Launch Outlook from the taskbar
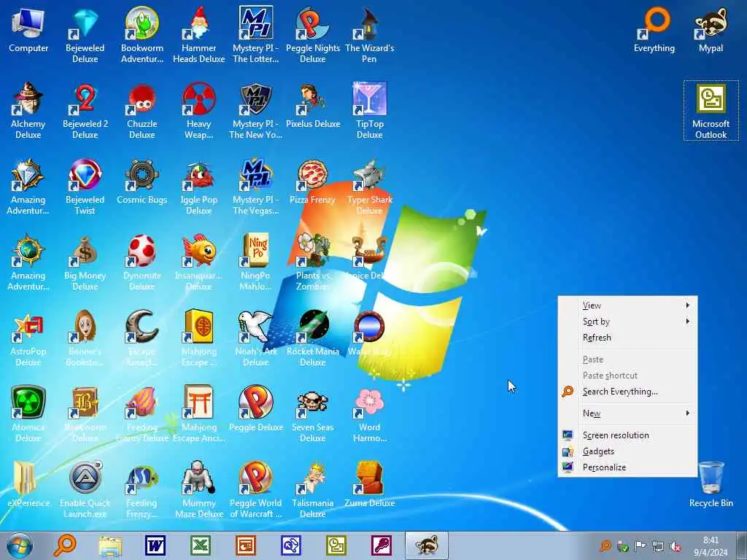 [336, 545]
